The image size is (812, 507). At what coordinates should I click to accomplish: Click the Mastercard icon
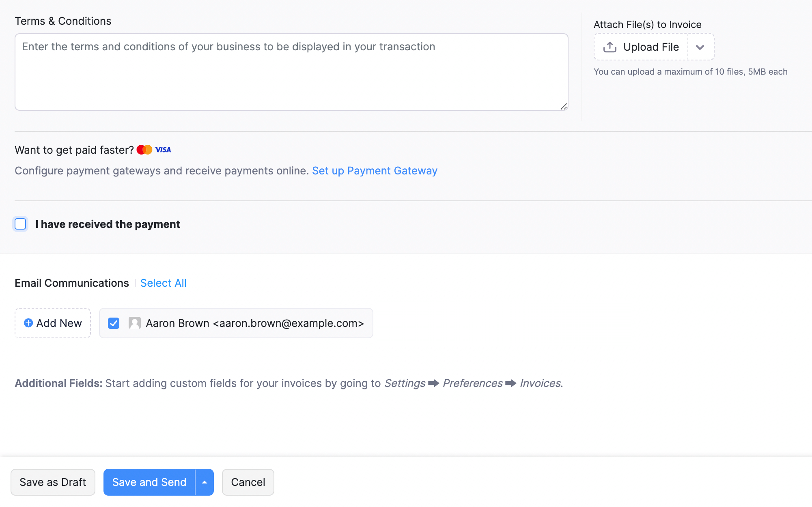[144, 150]
